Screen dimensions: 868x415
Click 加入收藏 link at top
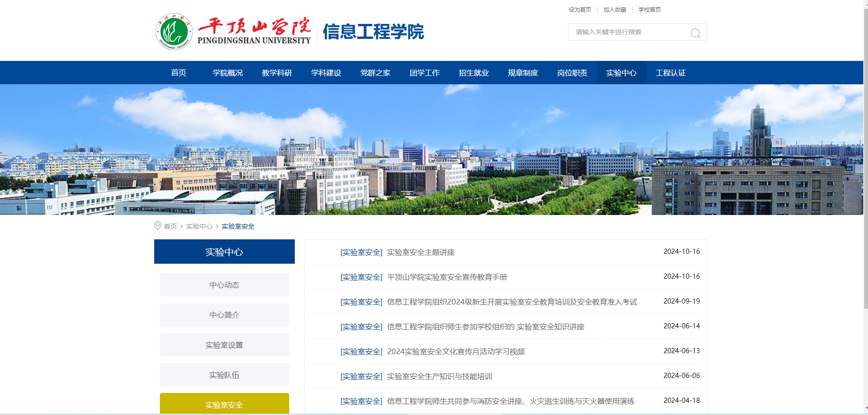614,10
